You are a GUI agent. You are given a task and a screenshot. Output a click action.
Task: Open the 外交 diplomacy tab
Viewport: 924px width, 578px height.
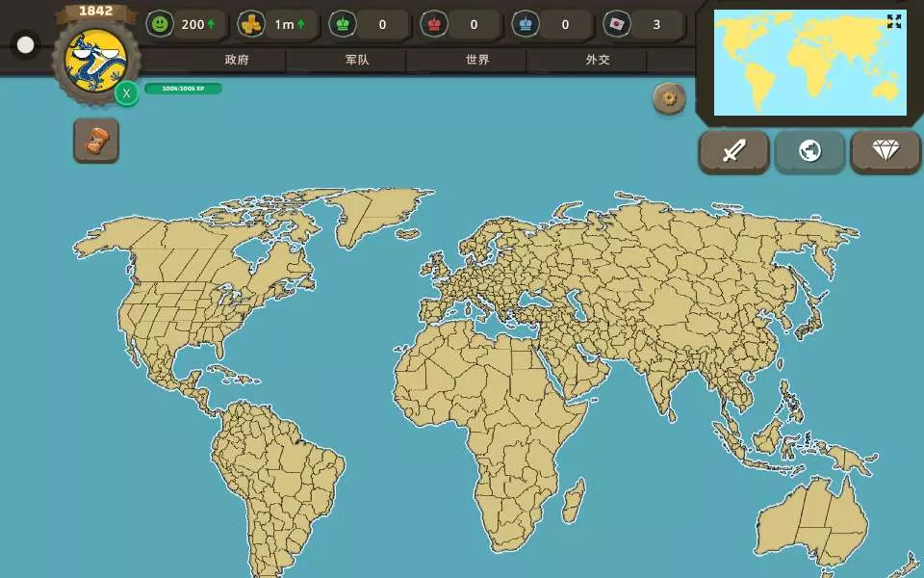coord(598,60)
